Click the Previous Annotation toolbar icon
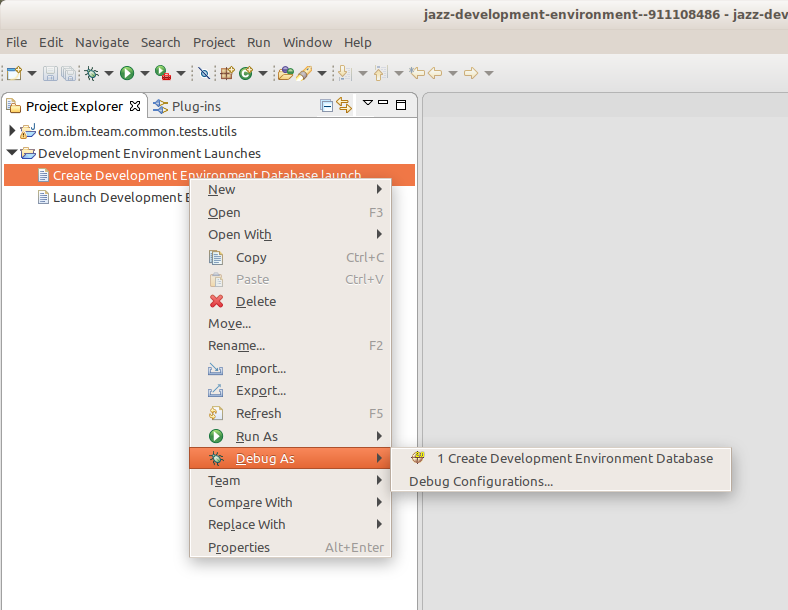Viewport: 788px width, 610px height. (380, 73)
